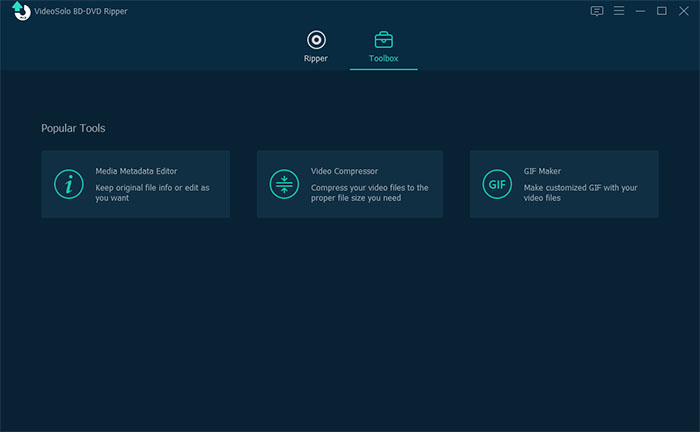Open GIF Maker via its title
The height and width of the screenshot is (432, 700).
coord(542,171)
